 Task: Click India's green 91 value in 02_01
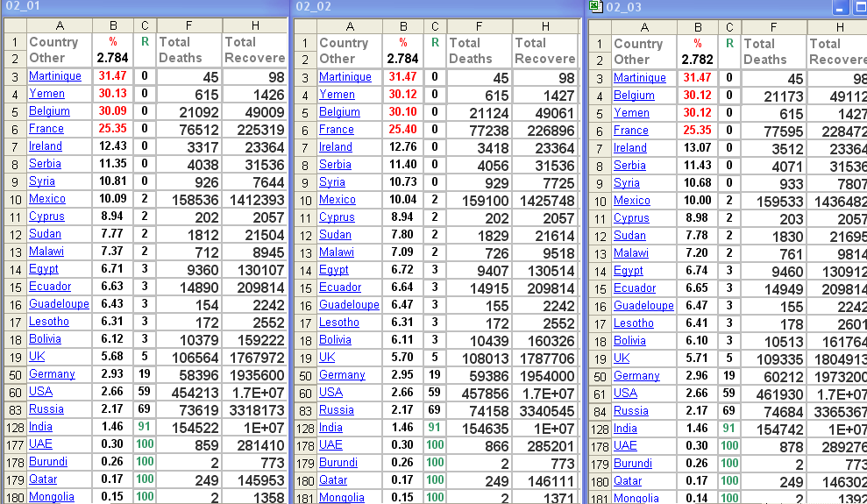pos(145,427)
